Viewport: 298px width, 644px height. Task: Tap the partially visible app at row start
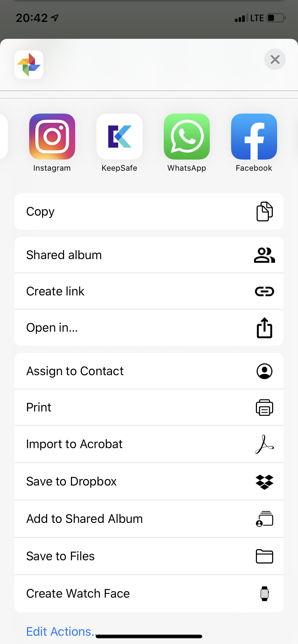pos(4,137)
